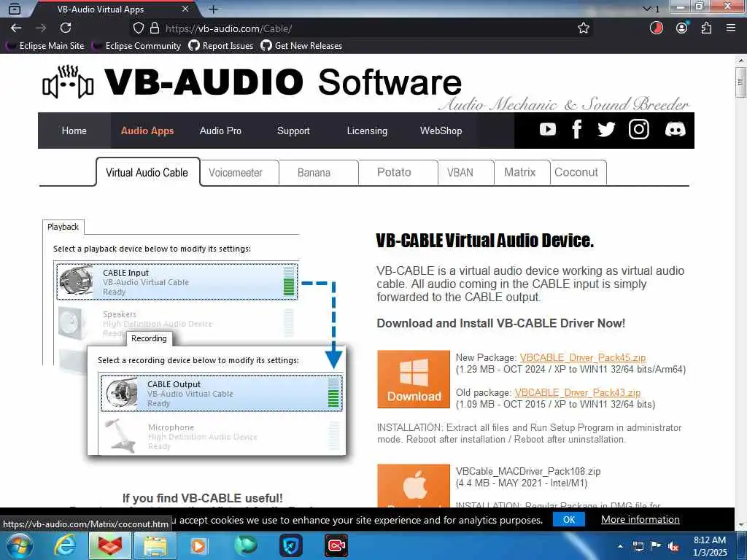Click the Report Issues bookmark
The width and height of the screenshot is (747, 560).
tap(221, 46)
